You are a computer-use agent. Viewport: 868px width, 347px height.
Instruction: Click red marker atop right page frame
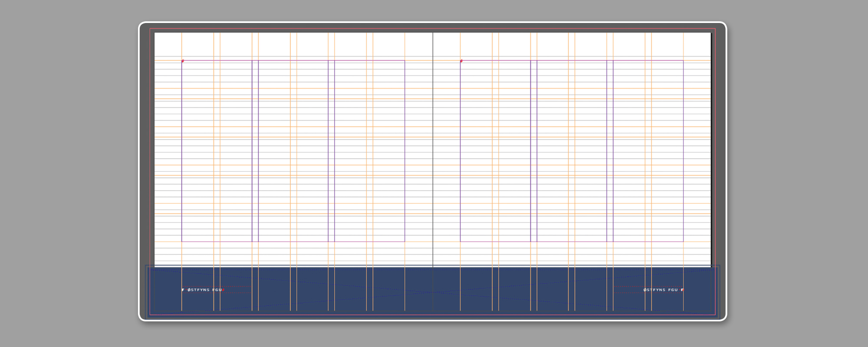461,61
